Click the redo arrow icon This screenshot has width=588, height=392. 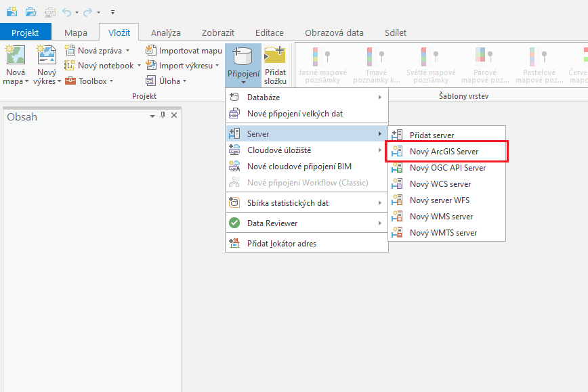(88, 12)
